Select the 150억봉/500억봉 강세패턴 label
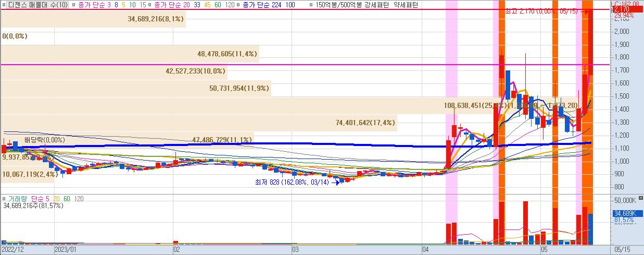This screenshot has height=255, width=644. 353,5
